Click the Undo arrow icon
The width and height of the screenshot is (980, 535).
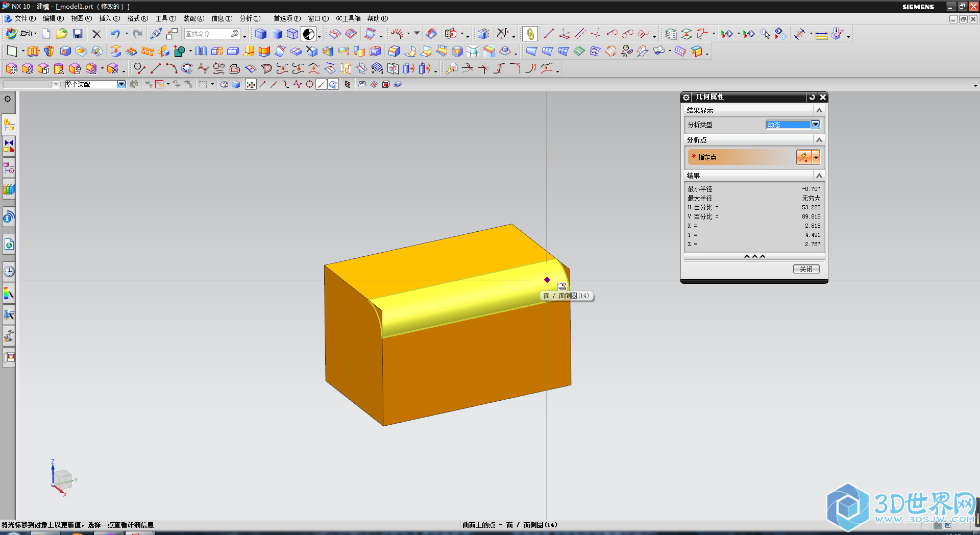(115, 34)
